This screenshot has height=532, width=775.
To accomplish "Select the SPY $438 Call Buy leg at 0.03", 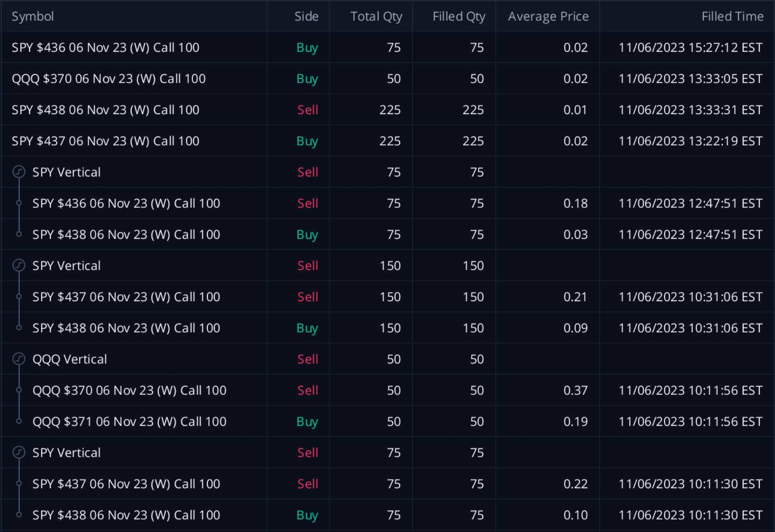I will pos(387,235).
